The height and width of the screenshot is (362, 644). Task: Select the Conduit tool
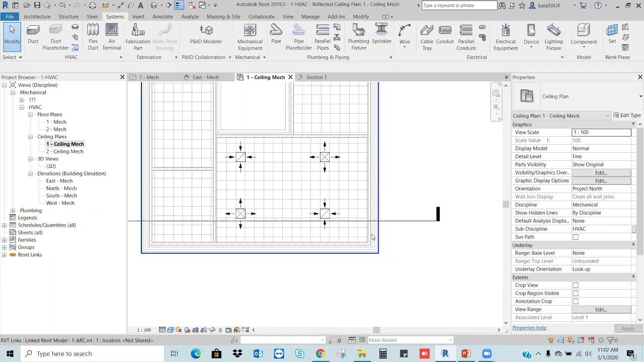pyautogui.click(x=445, y=35)
